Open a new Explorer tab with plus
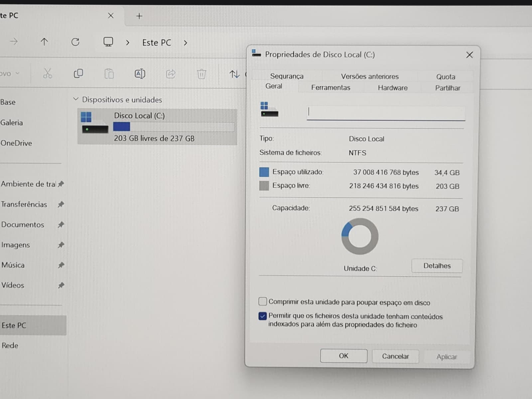532x399 pixels. pyautogui.click(x=139, y=16)
